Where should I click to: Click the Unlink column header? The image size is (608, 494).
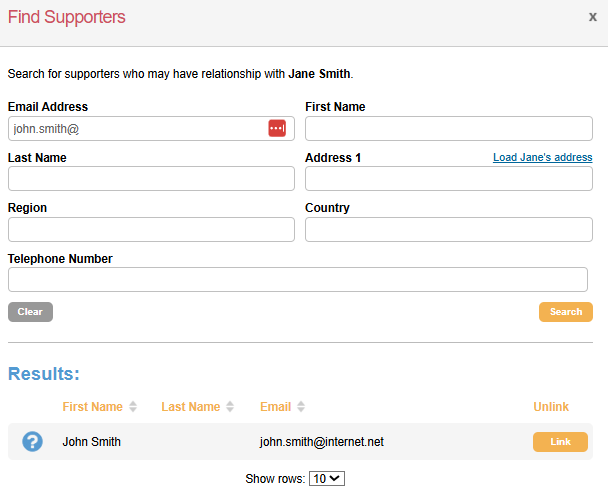click(551, 407)
